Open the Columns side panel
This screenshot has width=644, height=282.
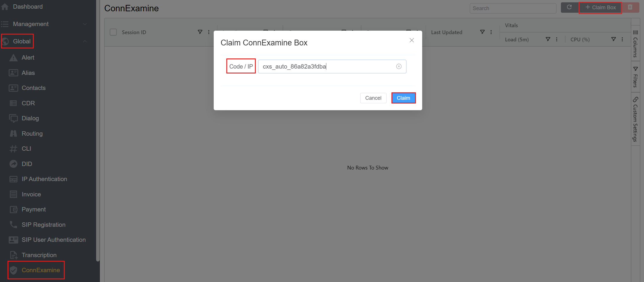pos(635,43)
